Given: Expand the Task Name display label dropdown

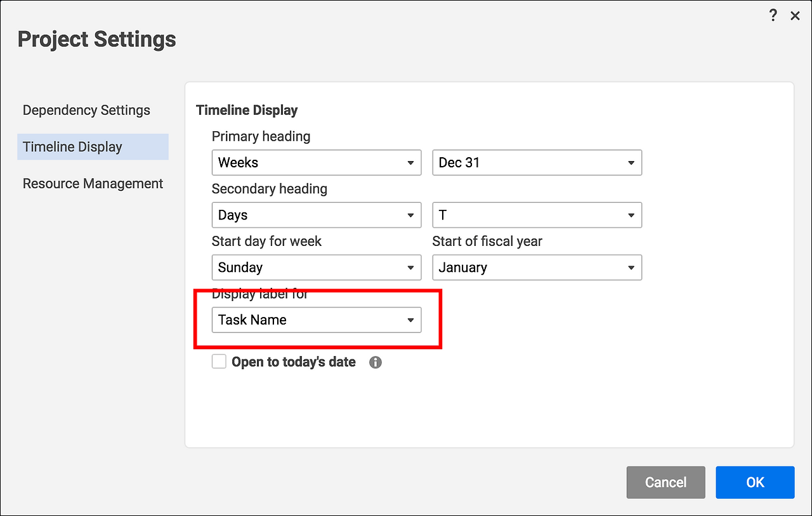Looking at the screenshot, I should pyautogui.click(x=316, y=320).
